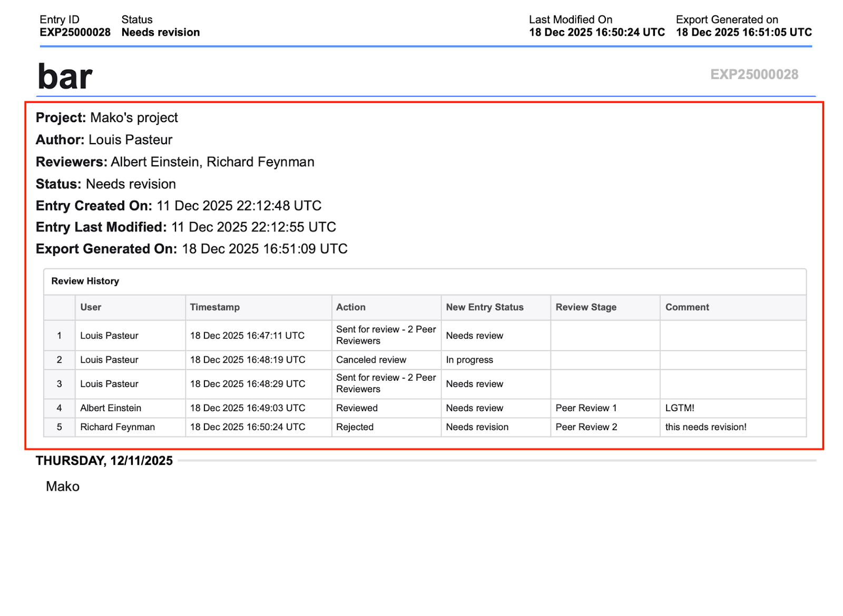Click Richard Feynman in the review history table
Viewport: 843px width, 616px height.
pos(117,427)
